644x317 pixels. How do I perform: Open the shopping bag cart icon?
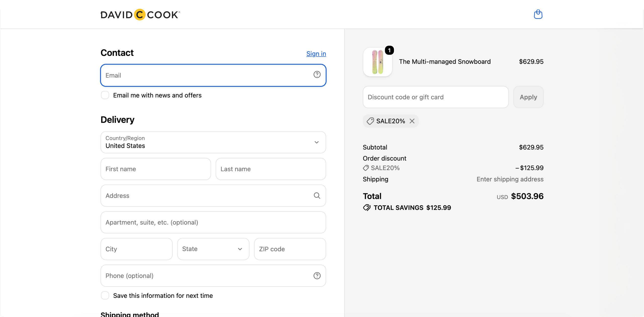pos(538,14)
